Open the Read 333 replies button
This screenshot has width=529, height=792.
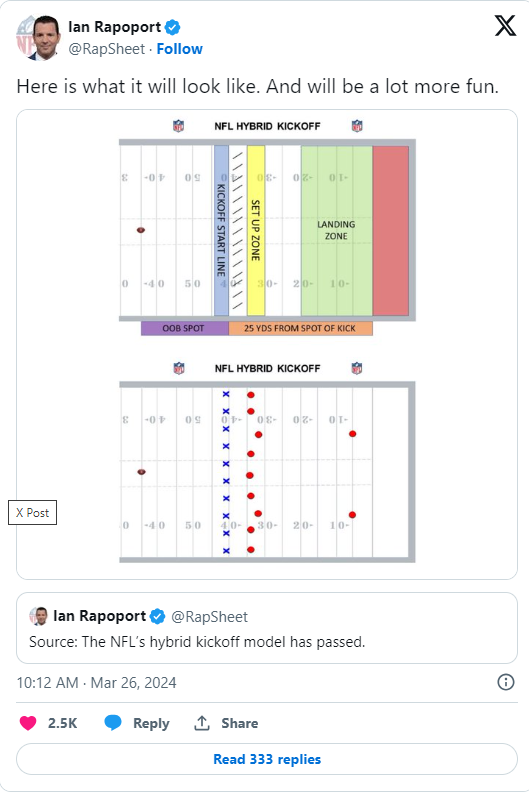pyautogui.click(x=267, y=759)
